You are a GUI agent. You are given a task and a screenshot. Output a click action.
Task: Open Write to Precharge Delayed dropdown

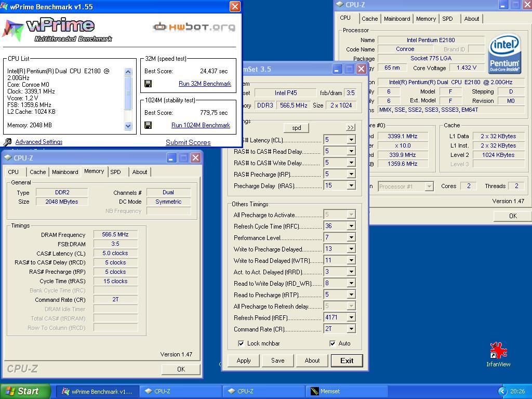351,249
